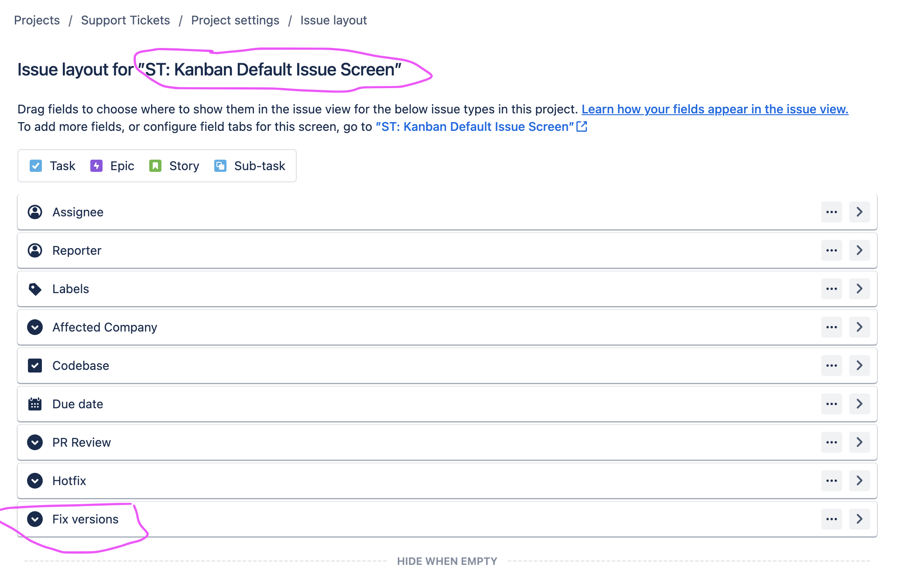905x588 pixels.
Task: Click the Project settings breadcrumb
Action: [x=235, y=20]
